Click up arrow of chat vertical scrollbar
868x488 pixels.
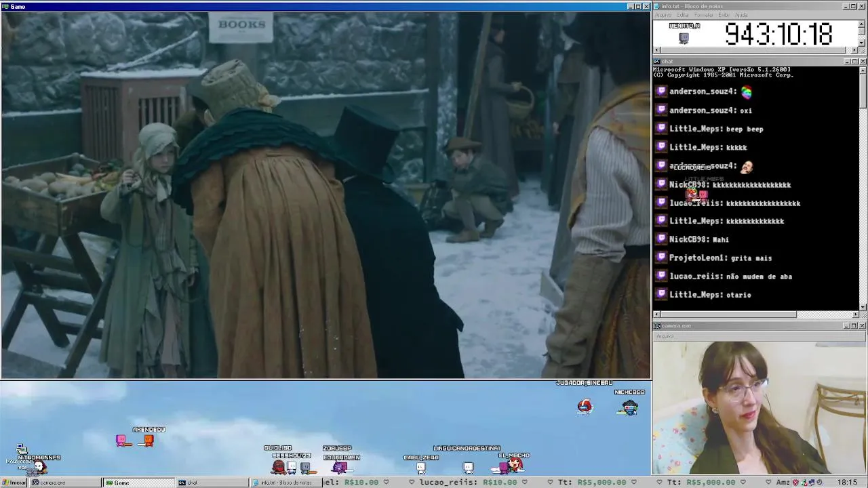pyautogui.click(x=862, y=70)
